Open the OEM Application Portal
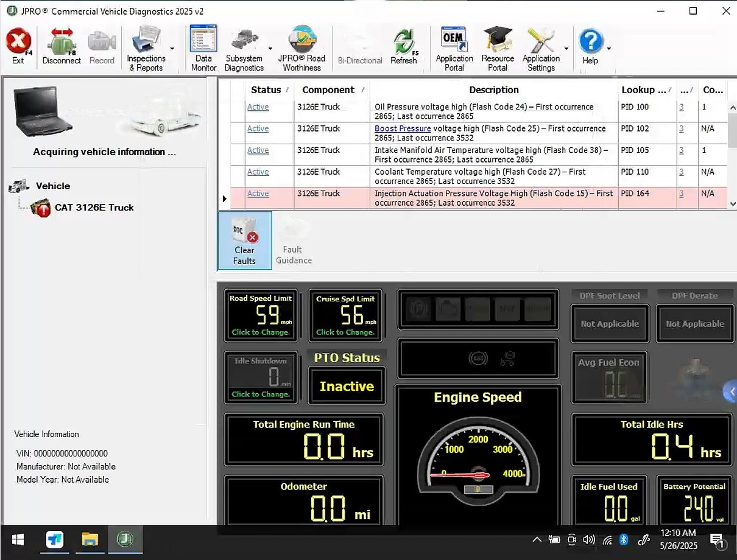Screen dimensions: 737x560 point(454,49)
